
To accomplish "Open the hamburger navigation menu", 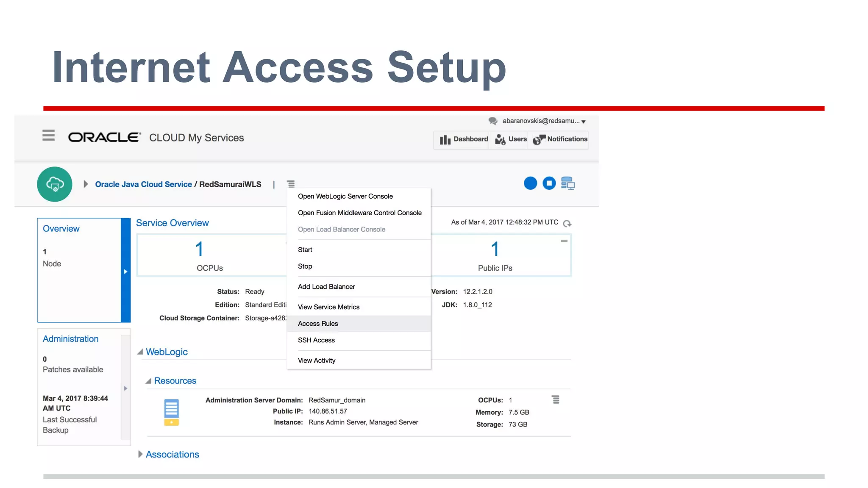I will click(48, 136).
